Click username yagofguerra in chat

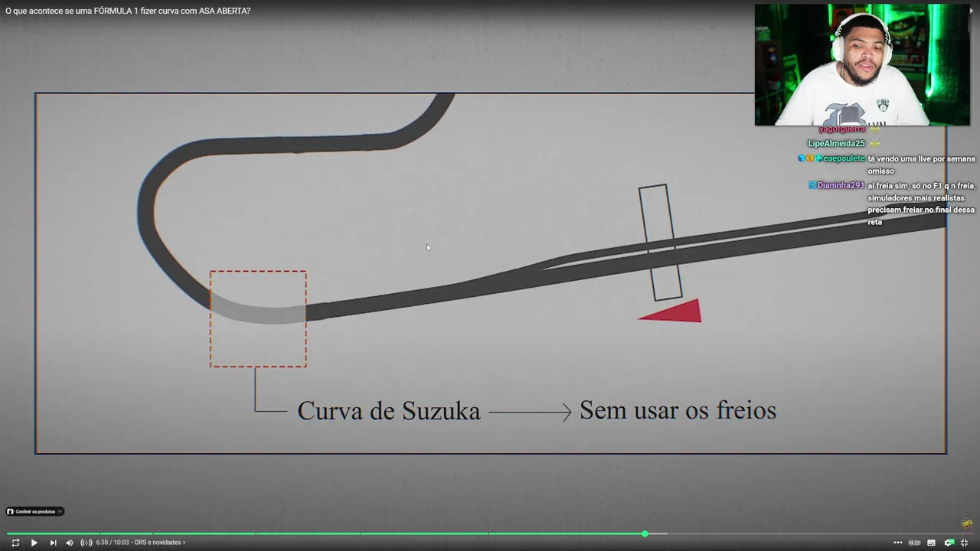[841, 129]
